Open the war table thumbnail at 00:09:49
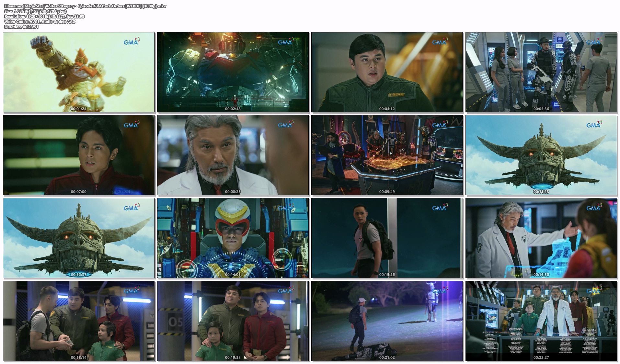The height and width of the screenshot is (364, 620). 387,155
